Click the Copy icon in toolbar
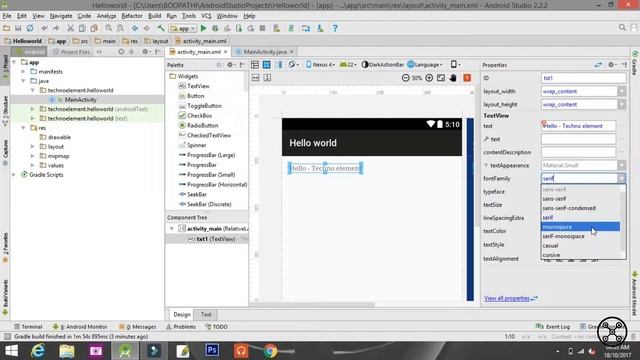The image size is (640, 360). click(x=82, y=28)
